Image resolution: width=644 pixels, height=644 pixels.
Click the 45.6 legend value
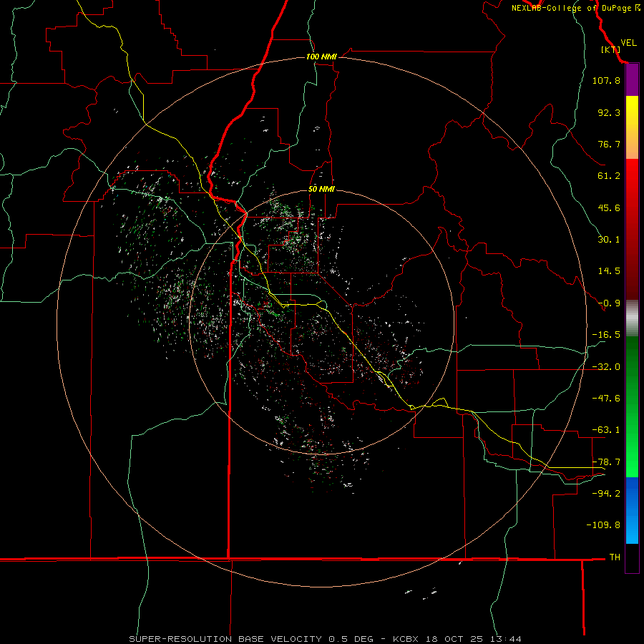coord(609,208)
